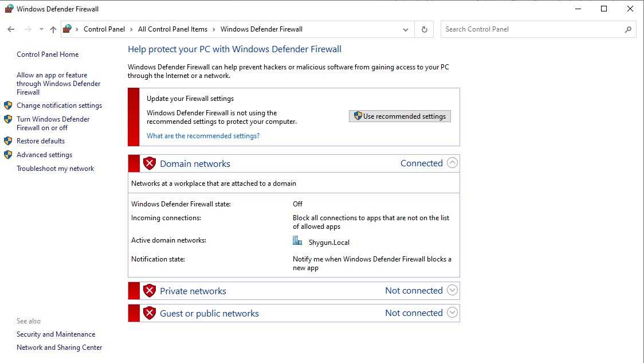Collapse the Domain networks section

coord(452,163)
